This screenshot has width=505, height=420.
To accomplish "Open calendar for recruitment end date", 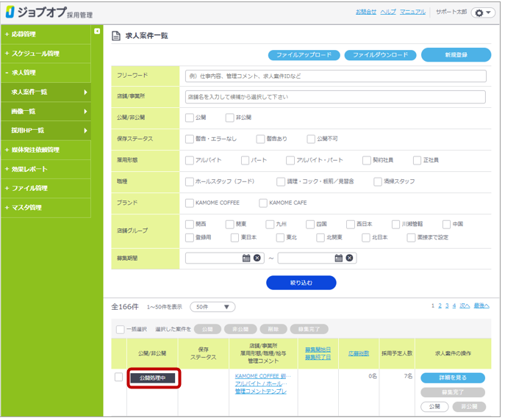I will click(338, 258).
